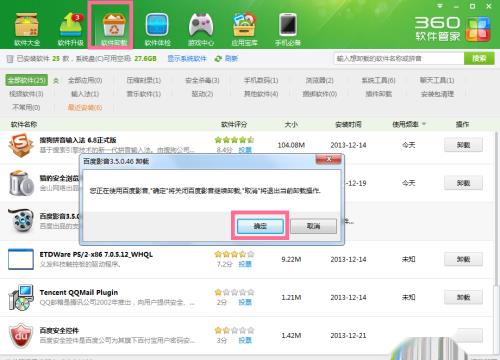Click the ETDWare PS/2-x86 7.0.5.12_WHQL title
The image size is (500, 360).
click(x=96, y=254)
